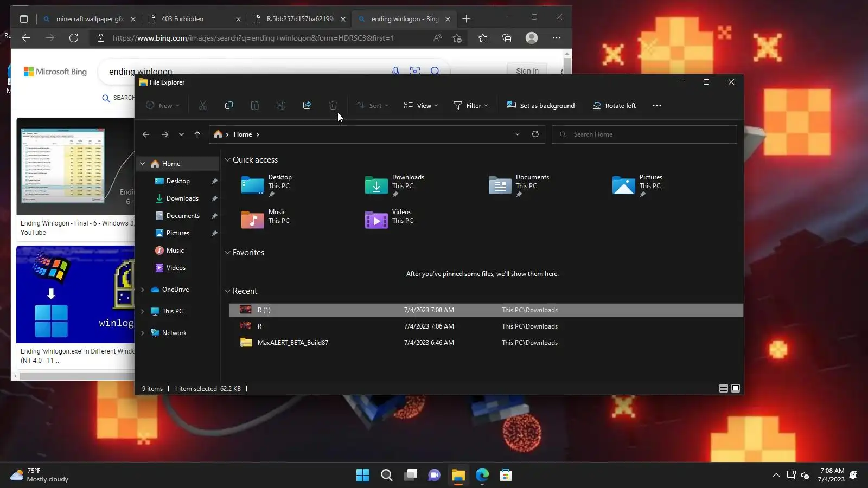Click the Rename icon in File Explorer toolbar

(x=281, y=106)
